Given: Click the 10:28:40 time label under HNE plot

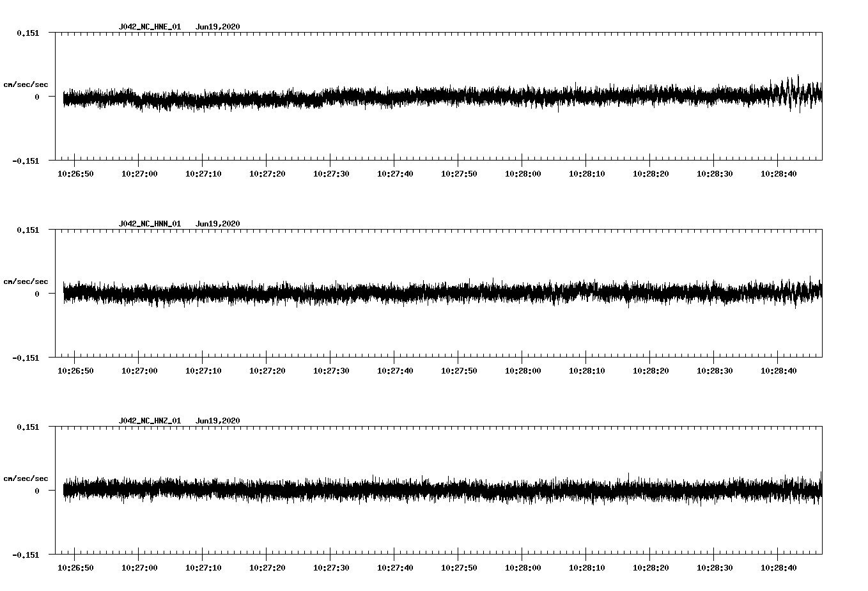Looking at the screenshot, I should 779,174.
